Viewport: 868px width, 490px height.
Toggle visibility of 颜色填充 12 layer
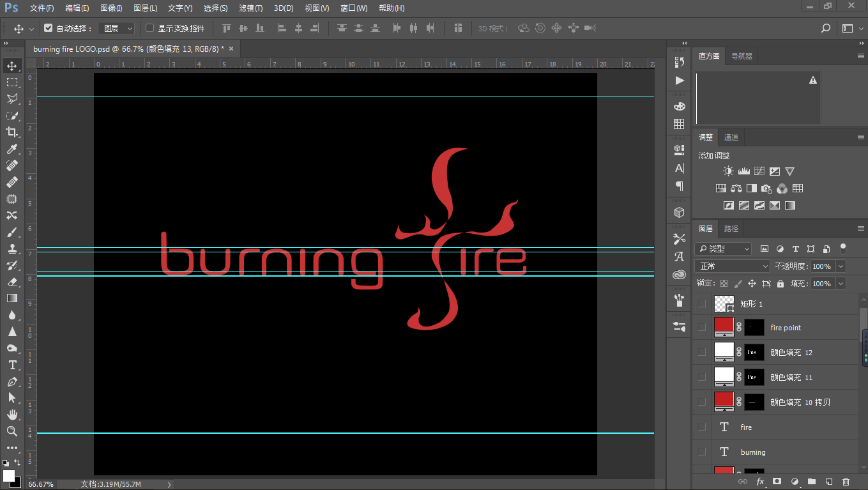click(703, 353)
